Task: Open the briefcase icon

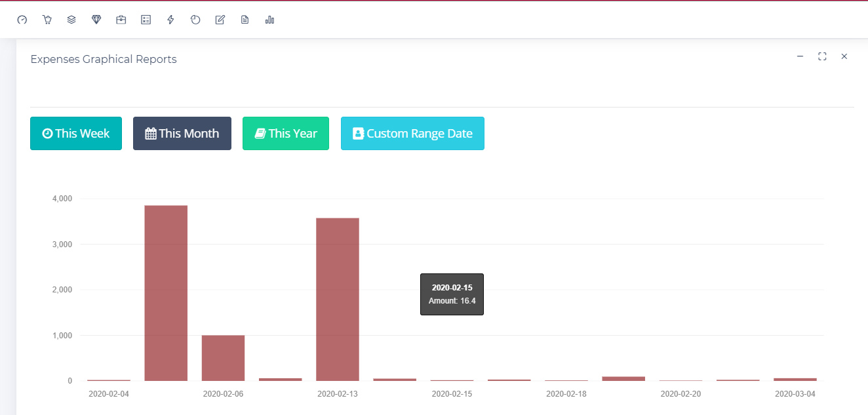Action: [121, 20]
